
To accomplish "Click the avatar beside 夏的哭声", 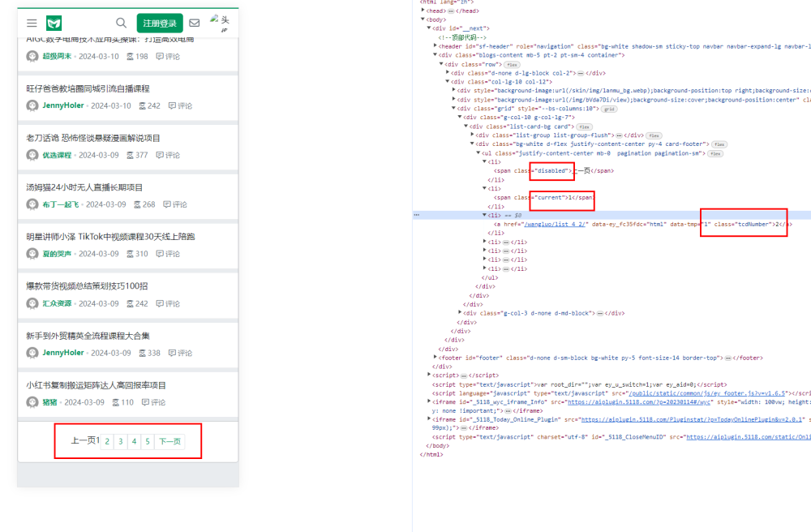I will pos(32,254).
